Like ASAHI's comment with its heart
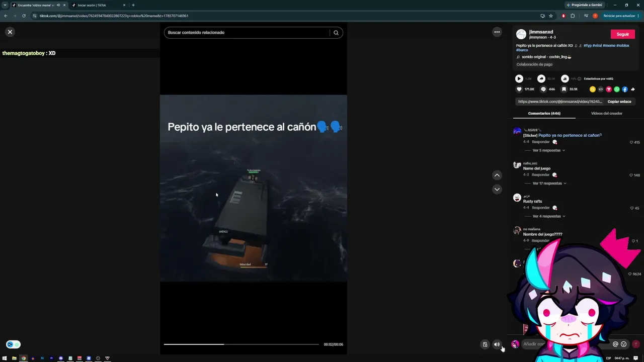 tap(631, 142)
